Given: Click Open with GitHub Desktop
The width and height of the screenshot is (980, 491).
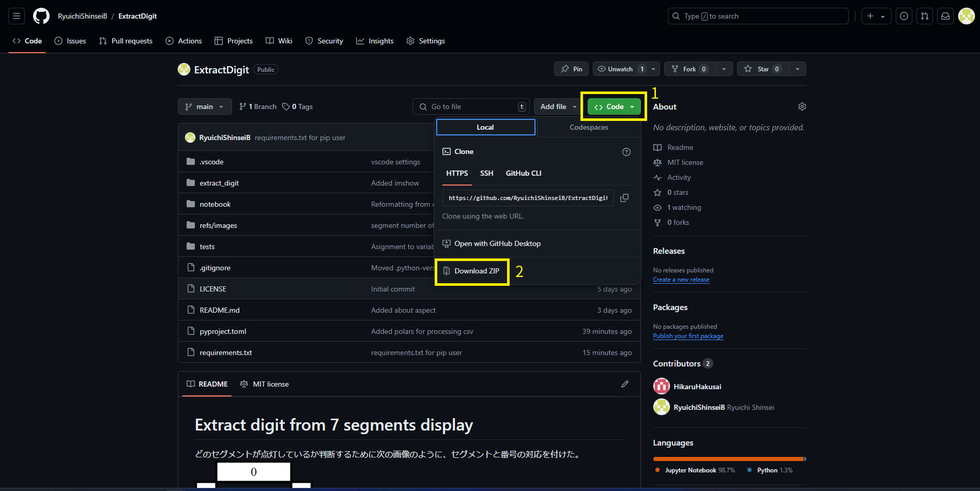Looking at the screenshot, I should point(492,243).
